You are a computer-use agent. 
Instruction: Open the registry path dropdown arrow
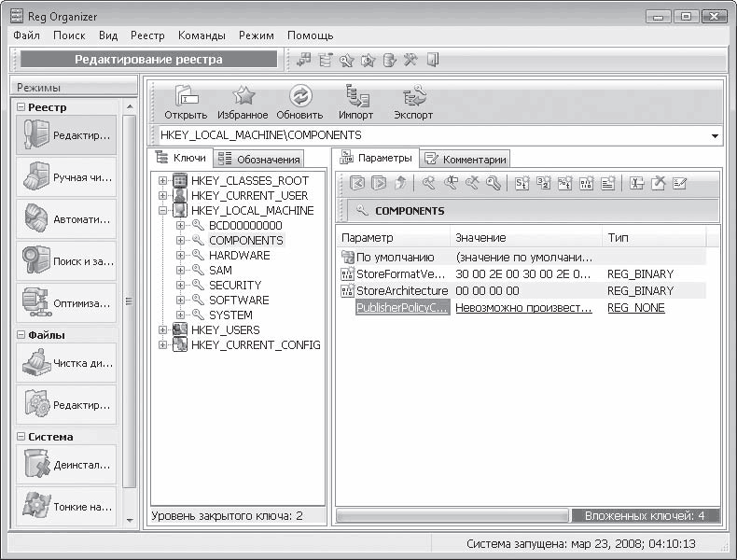pyautogui.click(x=715, y=136)
